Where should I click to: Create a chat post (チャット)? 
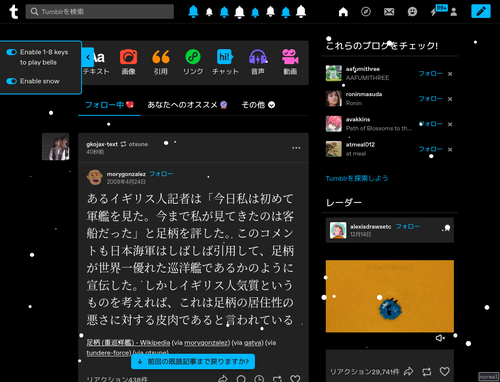(x=225, y=62)
